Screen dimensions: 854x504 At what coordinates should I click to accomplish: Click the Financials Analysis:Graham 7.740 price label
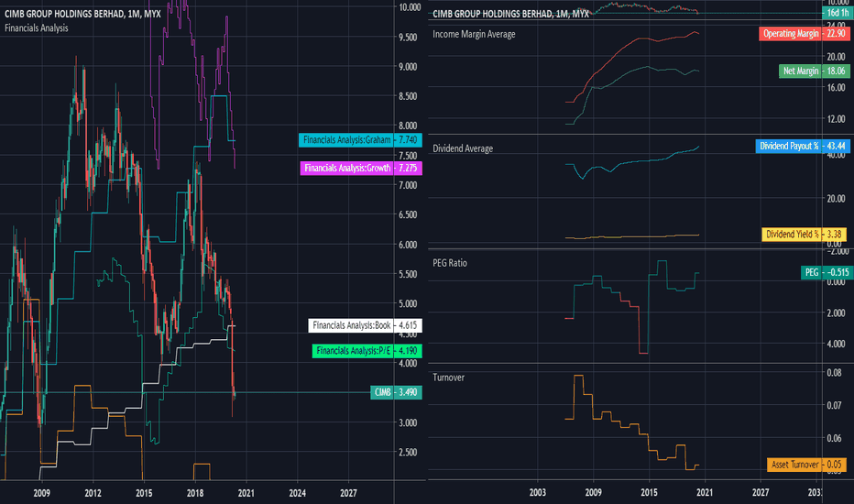(360, 140)
